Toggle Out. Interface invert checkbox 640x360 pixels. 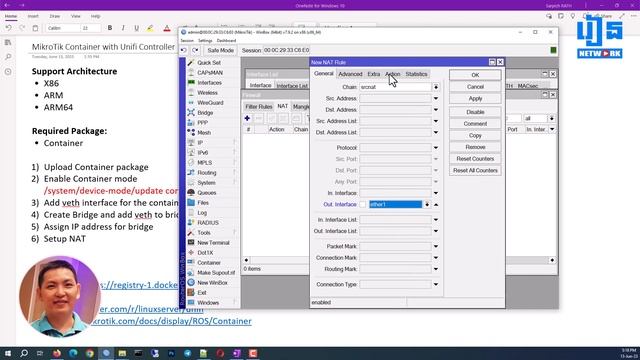click(x=362, y=204)
